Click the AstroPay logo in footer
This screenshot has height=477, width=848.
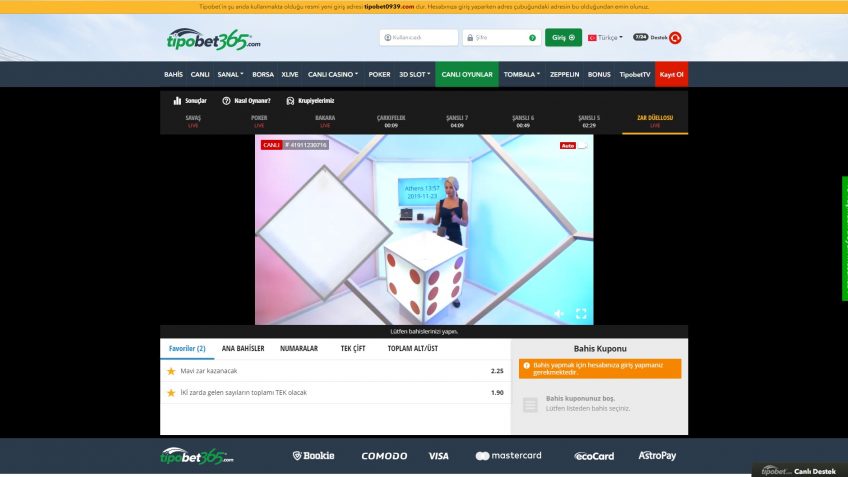[x=657, y=456]
